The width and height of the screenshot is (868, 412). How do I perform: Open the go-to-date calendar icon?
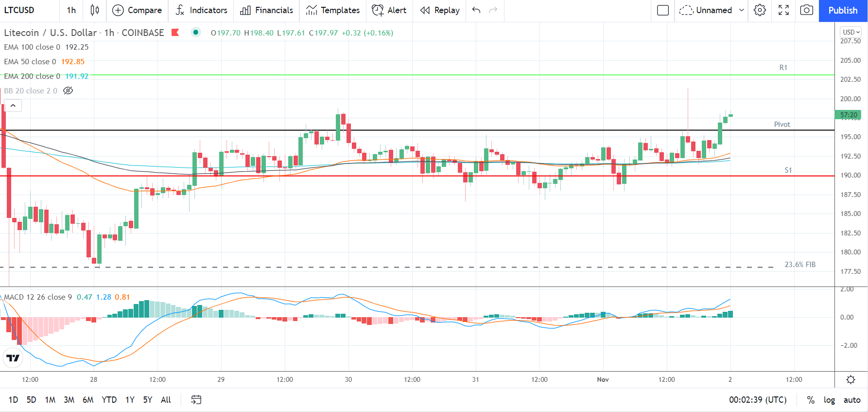point(196,400)
